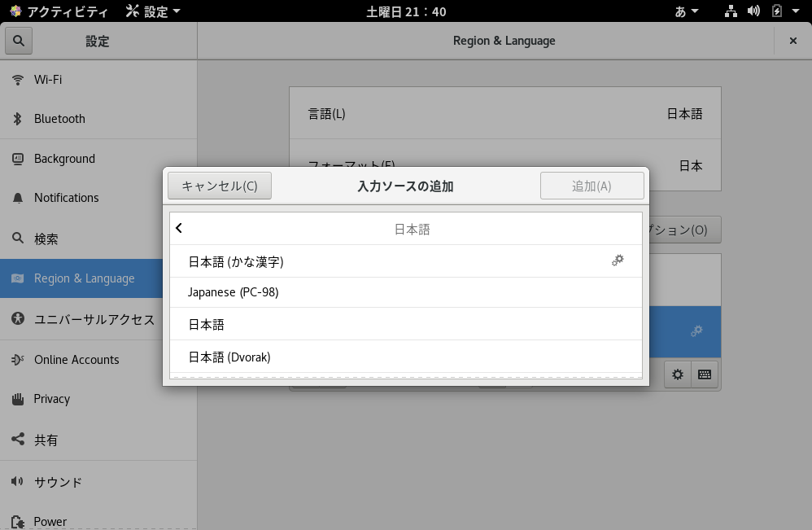
Task: Select the Privacy hand icon in the sidebar
Action: click(18, 399)
